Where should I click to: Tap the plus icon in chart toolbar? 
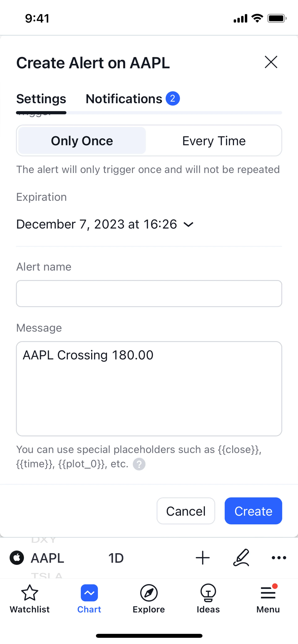(203, 558)
